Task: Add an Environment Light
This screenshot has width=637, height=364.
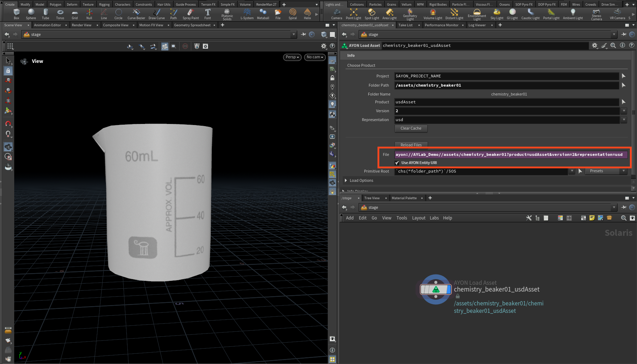Action: coord(477,15)
